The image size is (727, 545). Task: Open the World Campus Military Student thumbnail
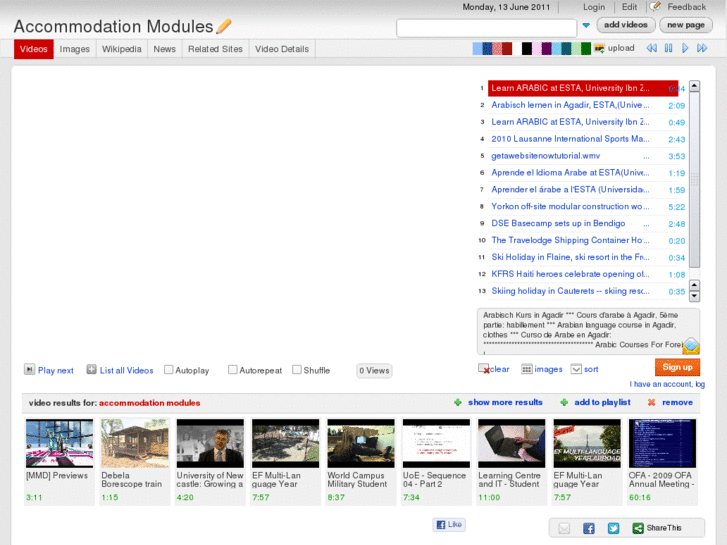361,443
